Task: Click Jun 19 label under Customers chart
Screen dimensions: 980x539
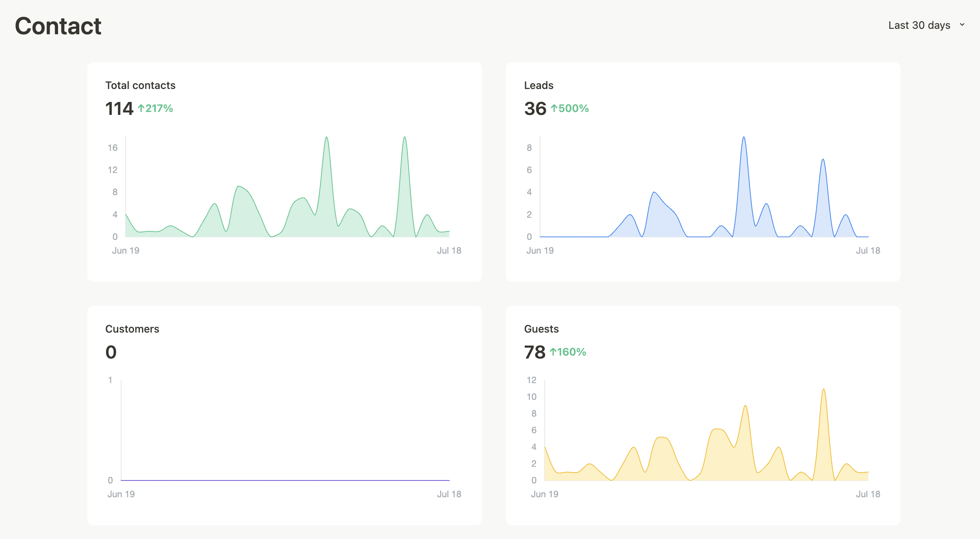Action: [x=121, y=494]
